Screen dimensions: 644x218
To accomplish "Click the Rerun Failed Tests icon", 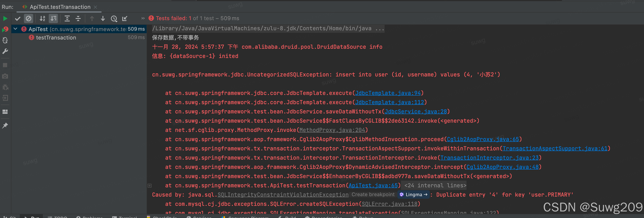I will tap(5, 29).
